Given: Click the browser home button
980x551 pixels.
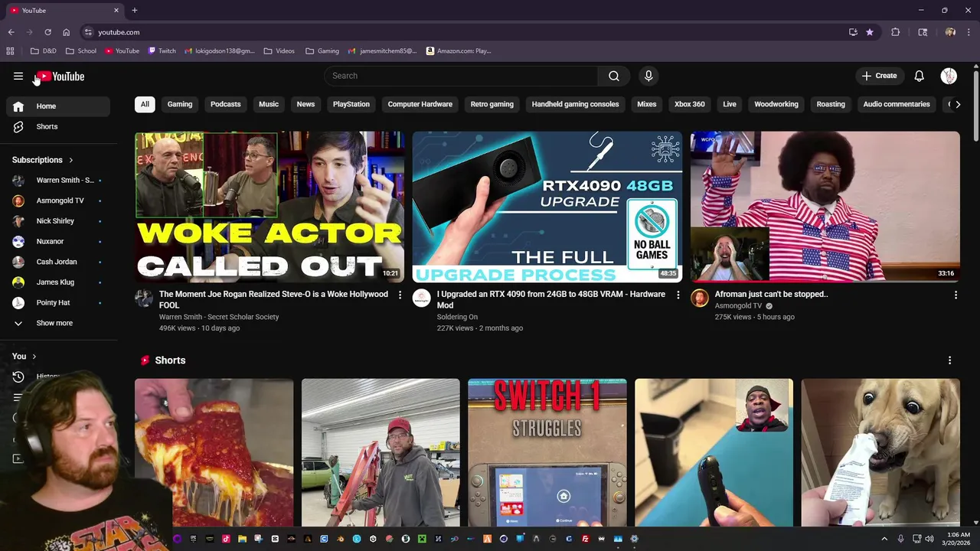Looking at the screenshot, I should 67,32.
